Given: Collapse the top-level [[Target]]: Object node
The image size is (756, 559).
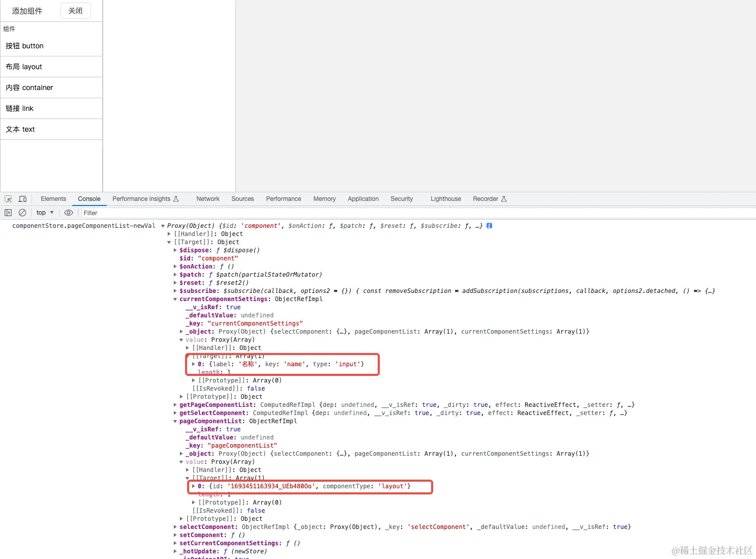Looking at the screenshot, I should [x=169, y=242].
